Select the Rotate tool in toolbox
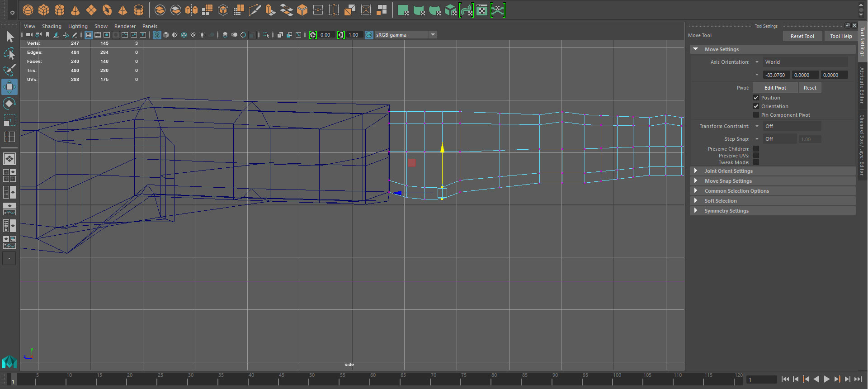 [x=9, y=104]
